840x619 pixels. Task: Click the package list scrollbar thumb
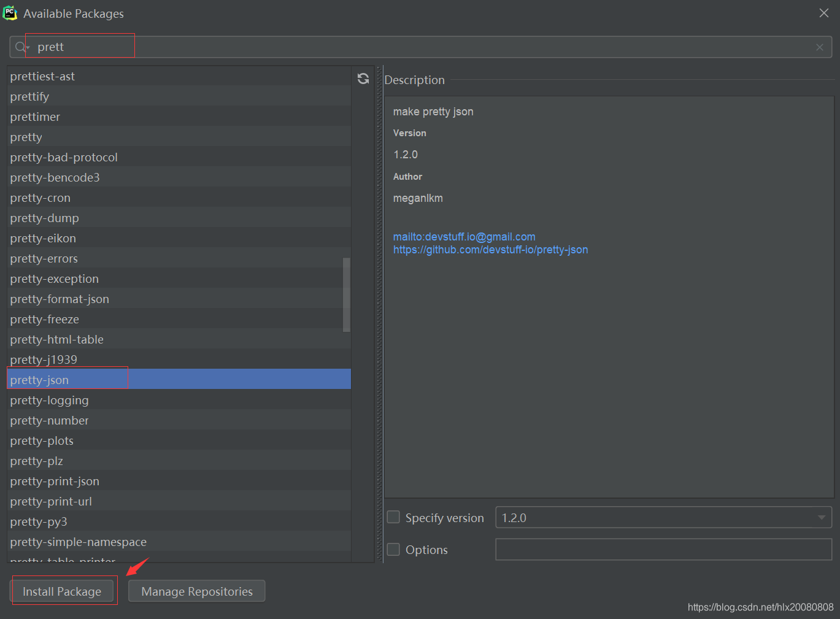(347, 294)
